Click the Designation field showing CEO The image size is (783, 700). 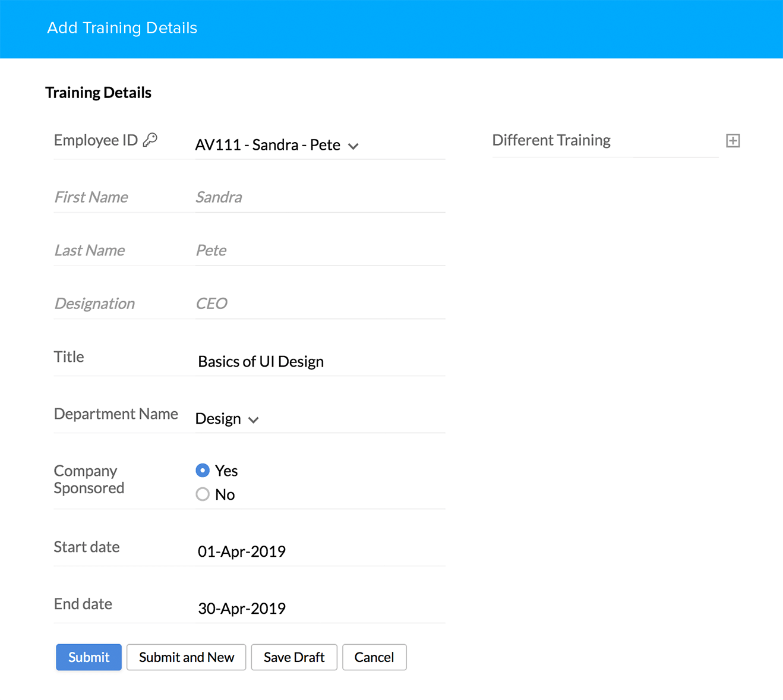pyautogui.click(x=319, y=304)
